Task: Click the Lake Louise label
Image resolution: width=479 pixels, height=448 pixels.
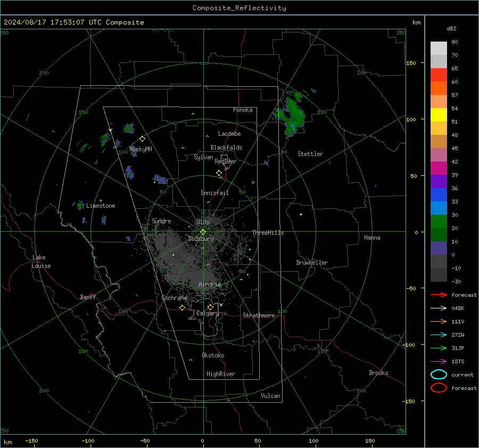Action: [x=41, y=262]
